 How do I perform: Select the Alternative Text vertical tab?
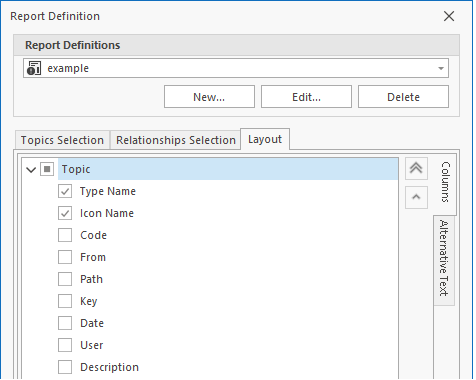coord(446,260)
